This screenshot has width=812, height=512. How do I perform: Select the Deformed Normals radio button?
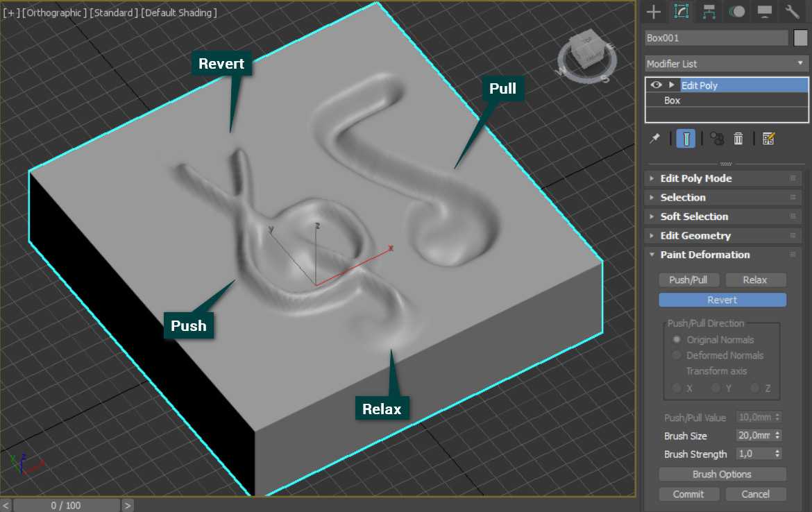point(677,355)
